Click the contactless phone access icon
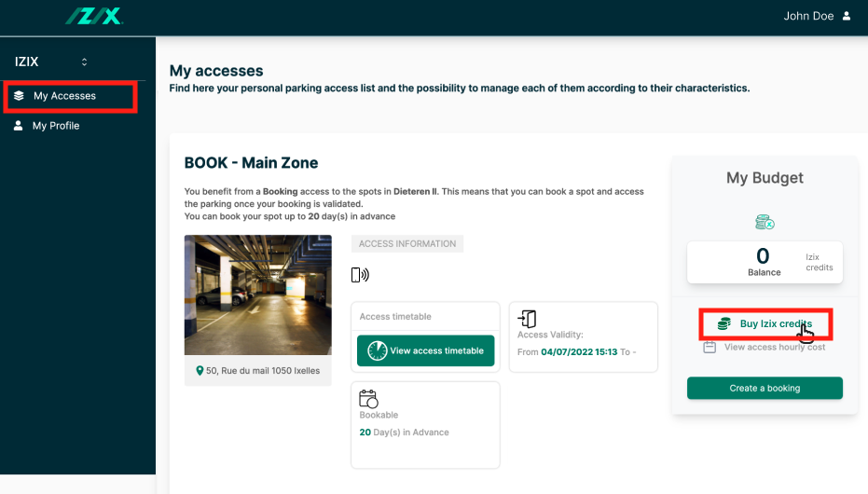 [360, 275]
